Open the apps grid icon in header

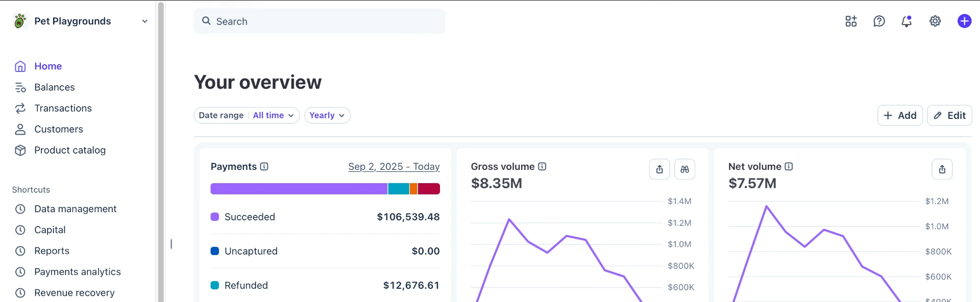[x=851, y=21]
